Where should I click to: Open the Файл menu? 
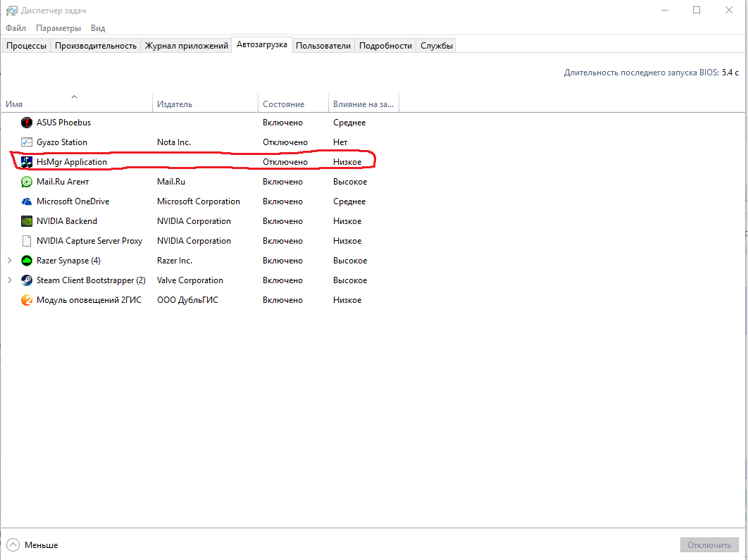pos(15,28)
